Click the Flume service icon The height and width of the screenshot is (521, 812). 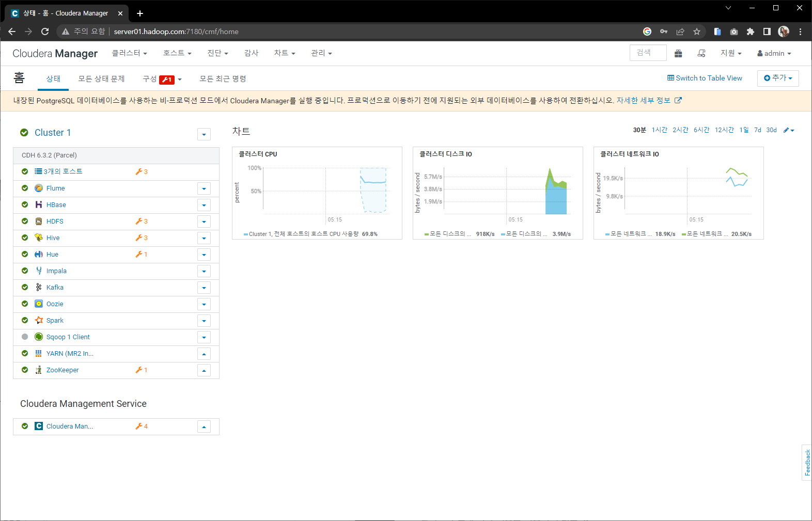tap(39, 188)
